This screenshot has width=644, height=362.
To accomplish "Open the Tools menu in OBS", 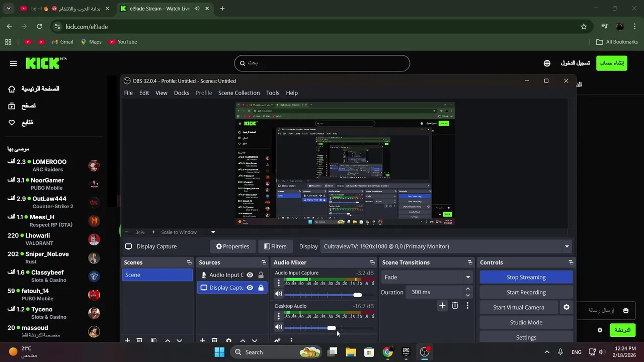I will (x=273, y=93).
